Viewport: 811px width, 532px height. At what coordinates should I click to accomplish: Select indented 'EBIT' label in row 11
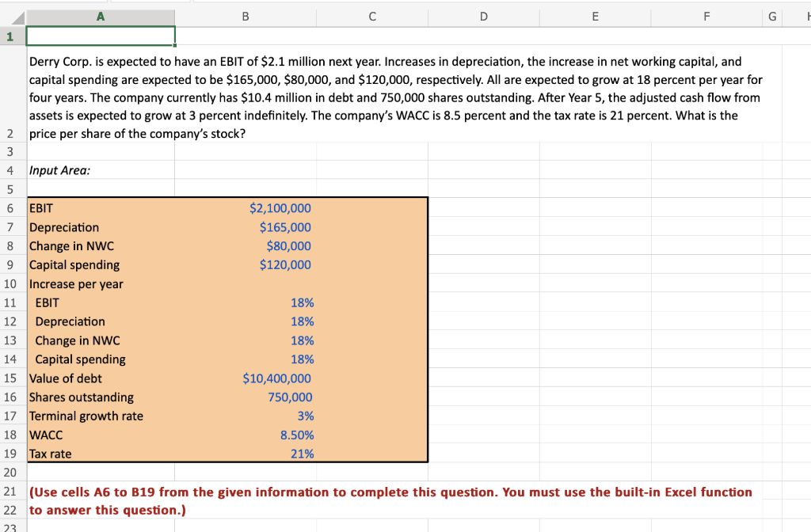tap(47, 302)
